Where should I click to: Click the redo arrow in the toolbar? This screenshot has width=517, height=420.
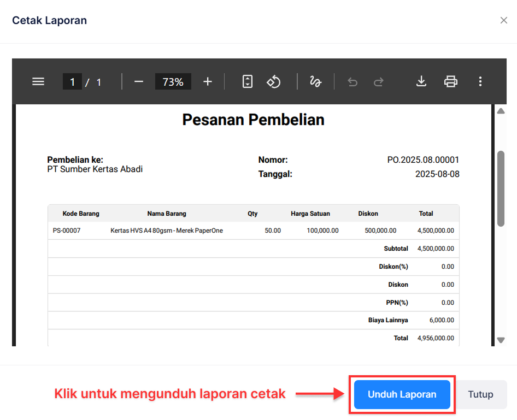click(378, 81)
